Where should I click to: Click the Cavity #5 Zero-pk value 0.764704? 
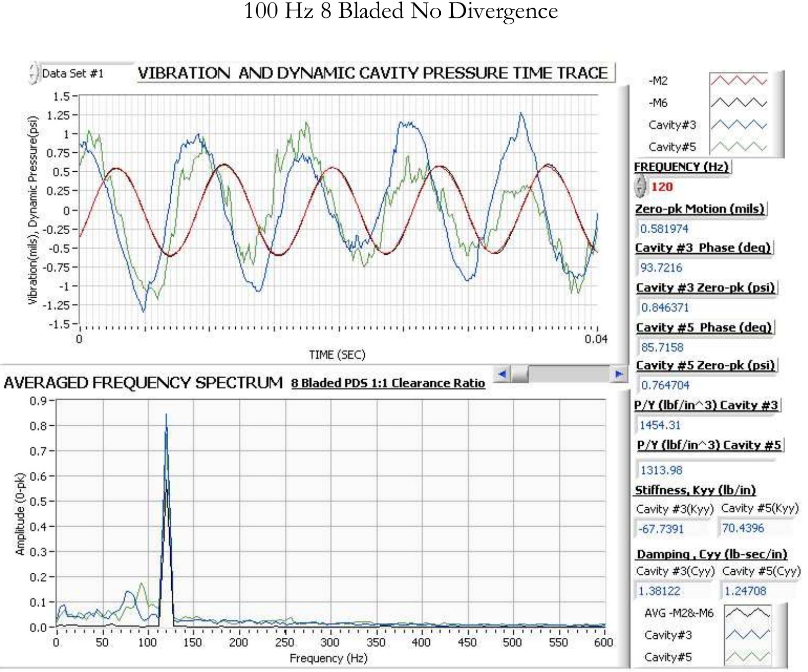click(x=665, y=385)
